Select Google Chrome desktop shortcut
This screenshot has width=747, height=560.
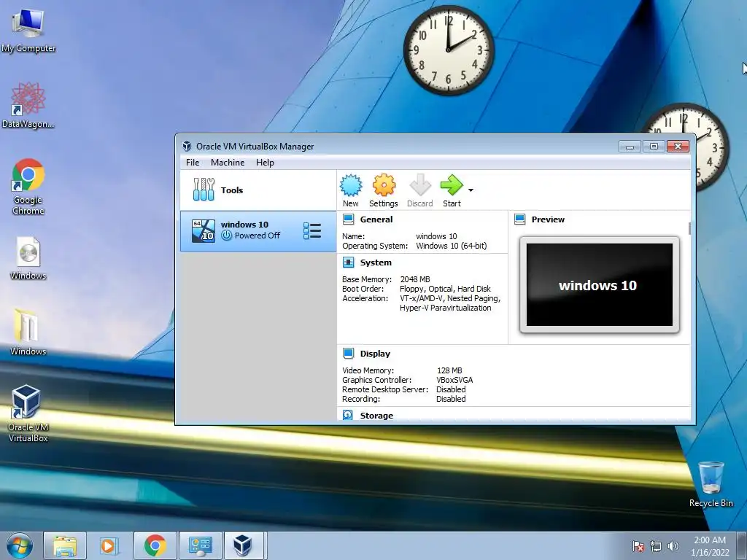coord(28,186)
